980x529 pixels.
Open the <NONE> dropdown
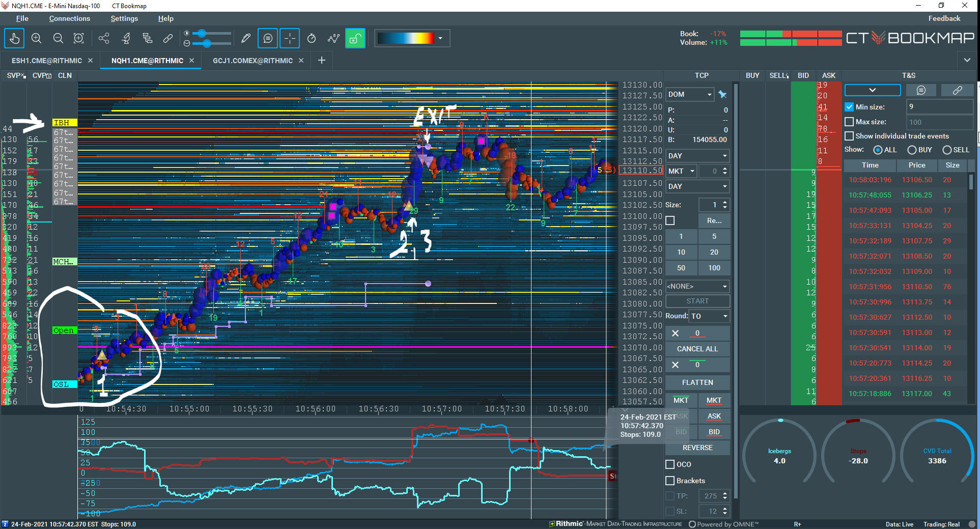coord(697,286)
